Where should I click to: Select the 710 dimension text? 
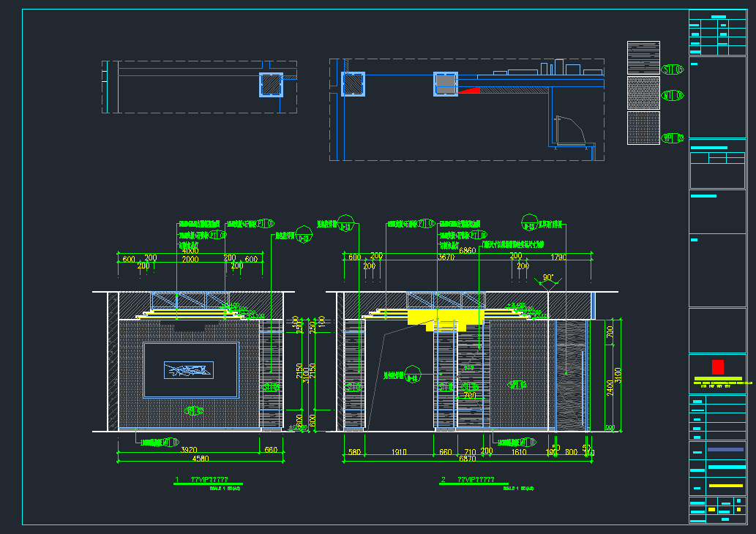click(470, 452)
